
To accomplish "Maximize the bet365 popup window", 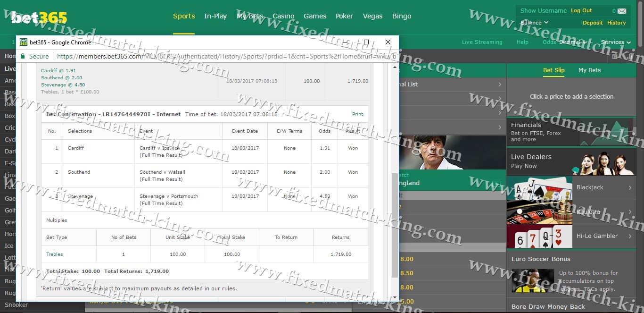I will tap(366, 42).
